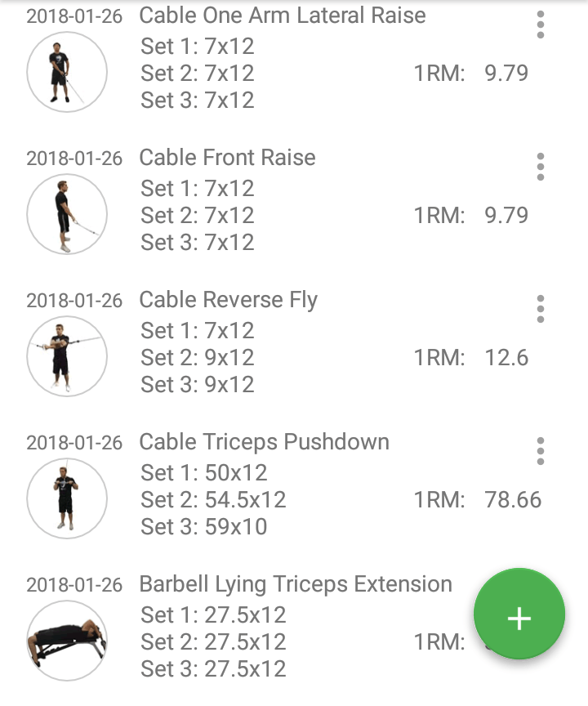Image resolution: width=588 pixels, height=706 pixels.
Task: Open overflow menu for Cable Reverse Fly
Action: click(x=541, y=309)
